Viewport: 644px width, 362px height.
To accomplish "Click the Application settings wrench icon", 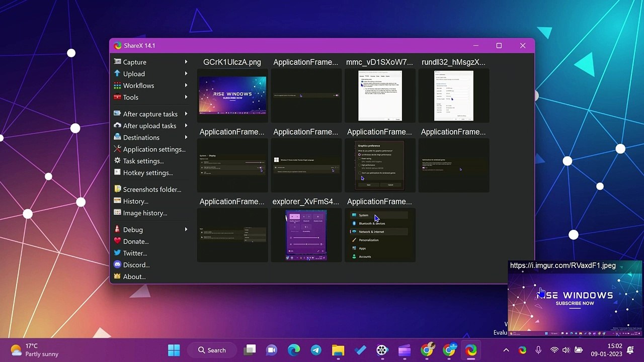I will coord(117,149).
